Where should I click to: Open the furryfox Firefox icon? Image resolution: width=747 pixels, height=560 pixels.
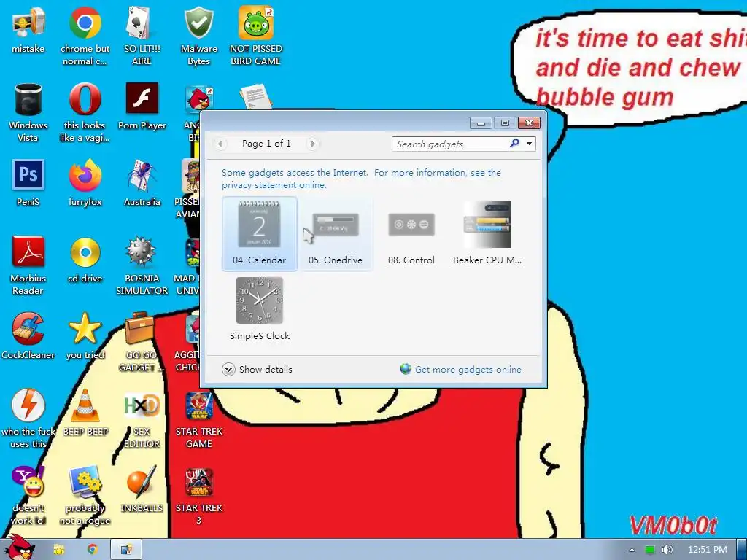click(x=85, y=183)
